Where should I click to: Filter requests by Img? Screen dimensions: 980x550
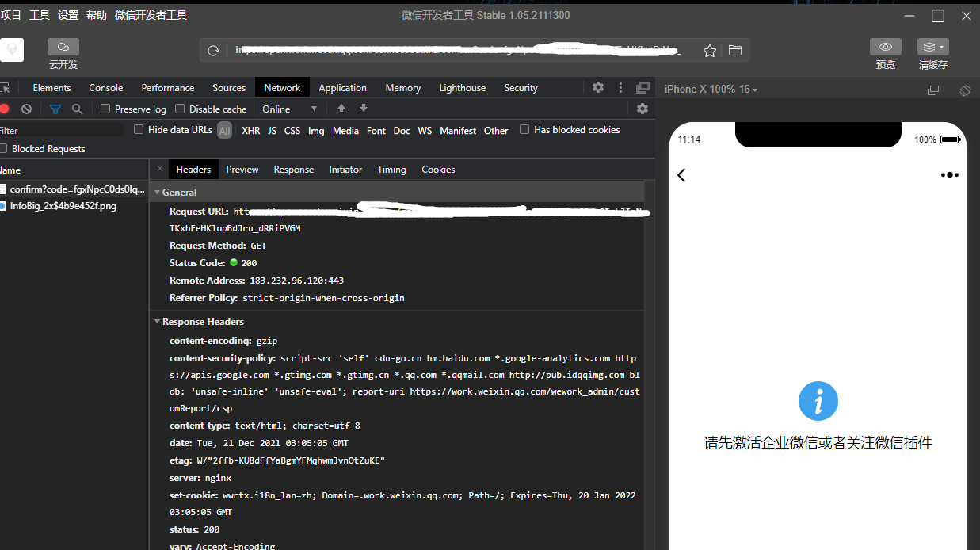316,131
